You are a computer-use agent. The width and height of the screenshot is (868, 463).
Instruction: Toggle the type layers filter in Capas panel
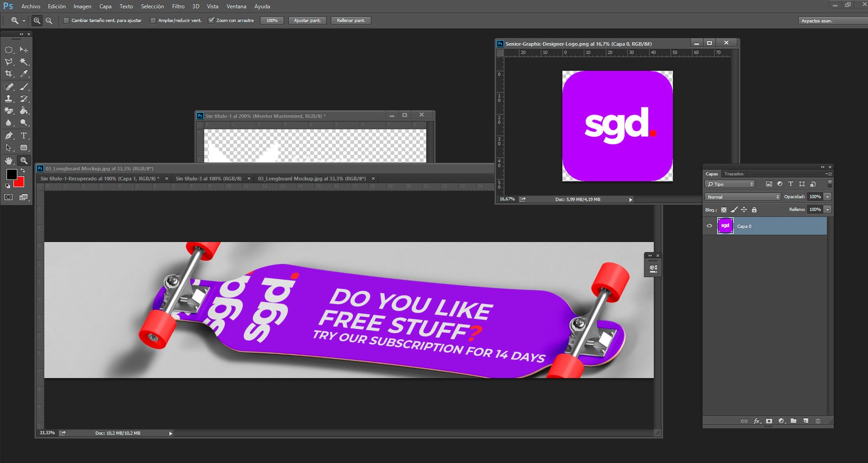coord(790,184)
